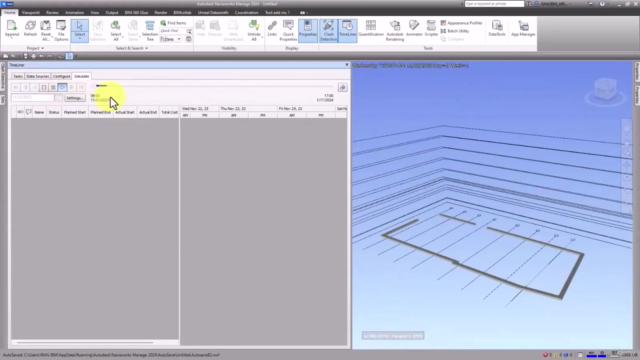Viewport: 640px width, 360px height.
Task: Open the Output ribbon tab
Action: pos(112,13)
